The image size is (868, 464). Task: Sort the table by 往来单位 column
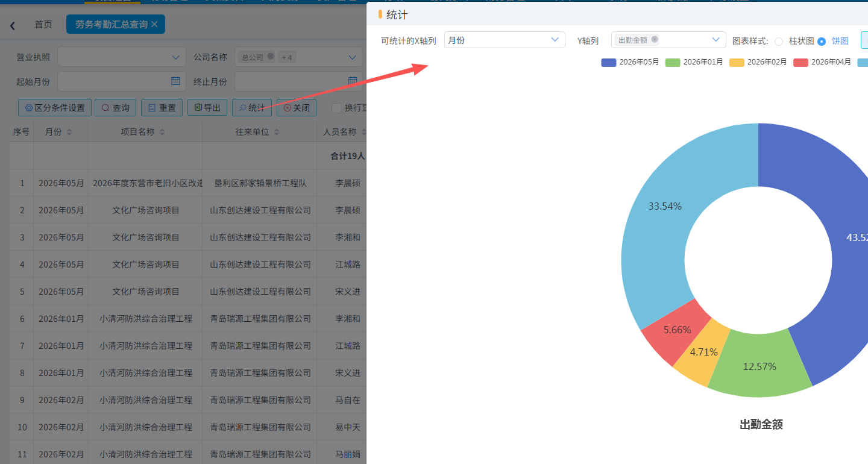pos(277,132)
